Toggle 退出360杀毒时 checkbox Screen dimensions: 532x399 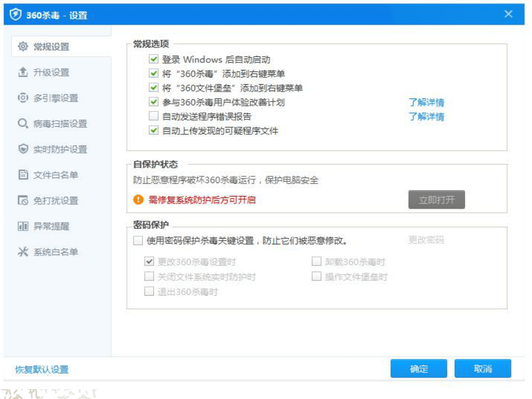click(149, 291)
